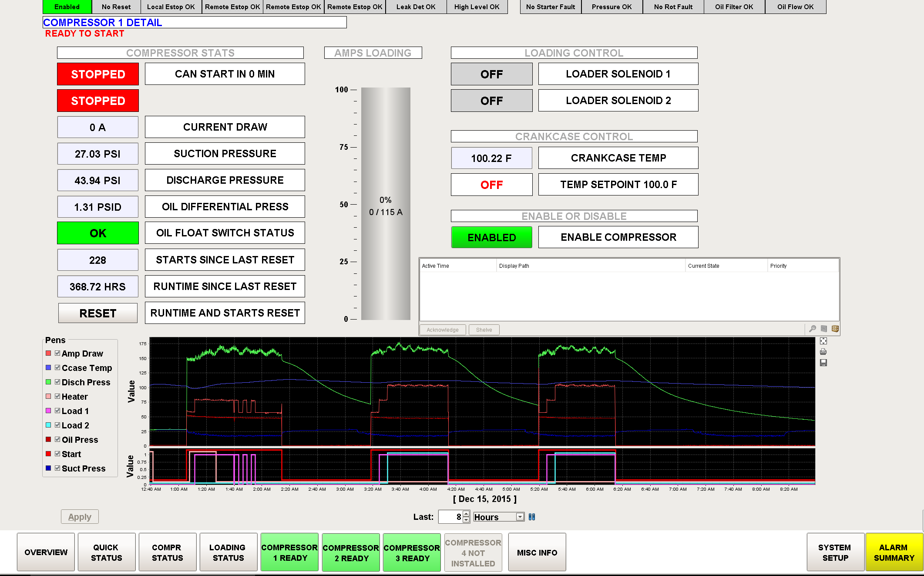Toggle the Amp Draw pen checkbox
The height and width of the screenshot is (576, 924).
coord(57,353)
